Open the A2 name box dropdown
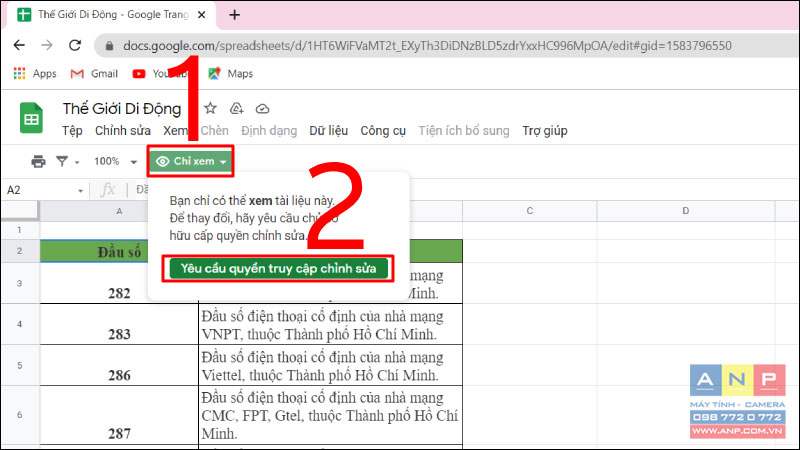The height and width of the screenshot is (450, 800). click(x=80, y=191)
